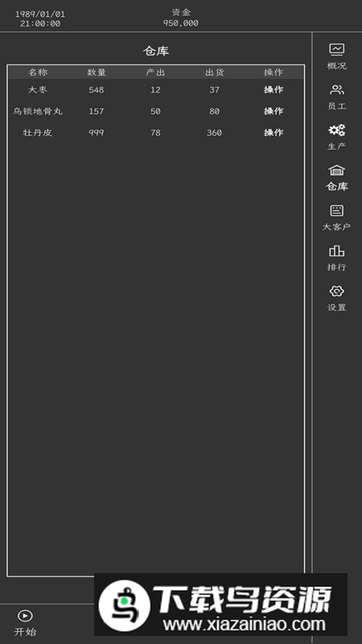Click the 开始 play button icon
Image resolution: width=362 pixels, height=644 pixels.
tap(26, 616)
